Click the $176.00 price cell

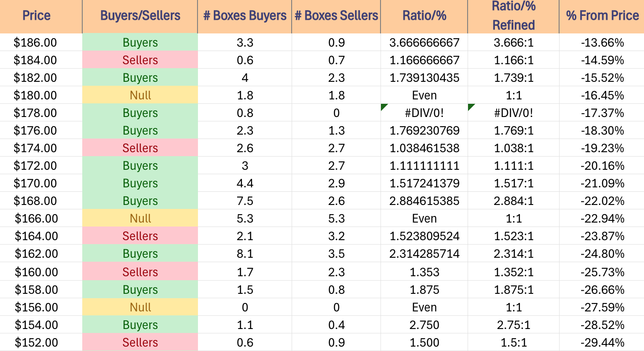pyautogui.click(x=41, y=131)
